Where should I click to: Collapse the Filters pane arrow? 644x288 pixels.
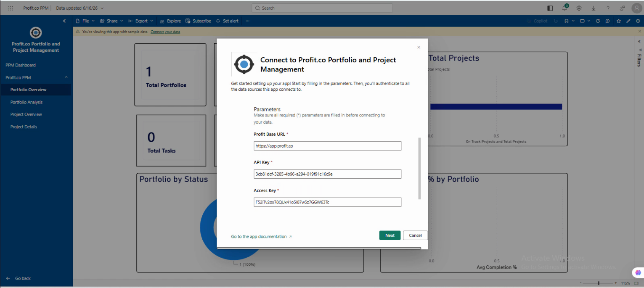[x=639, y=42]
